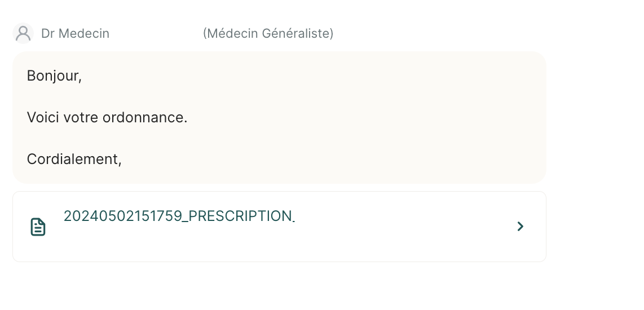The image size is (644, 310).
Task: Click the 'Voici votre ordonnance.' message line
Action: (x=107, y=117)
